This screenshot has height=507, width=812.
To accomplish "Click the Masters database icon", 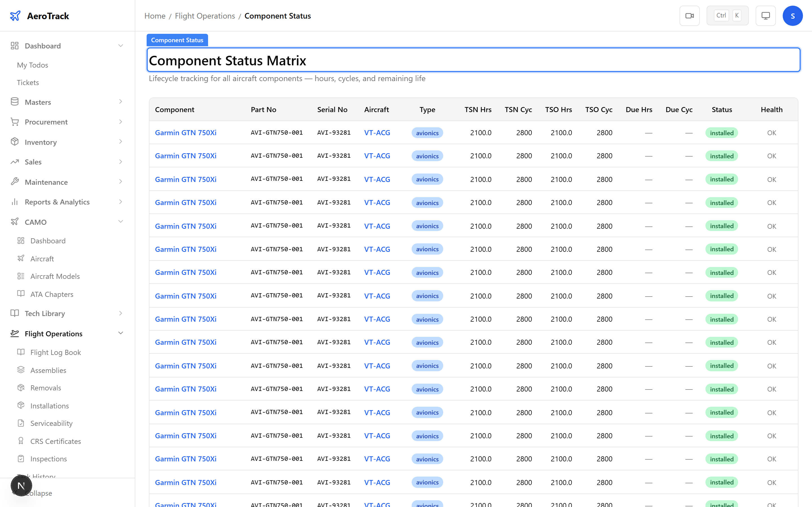I will click(14, 102).
